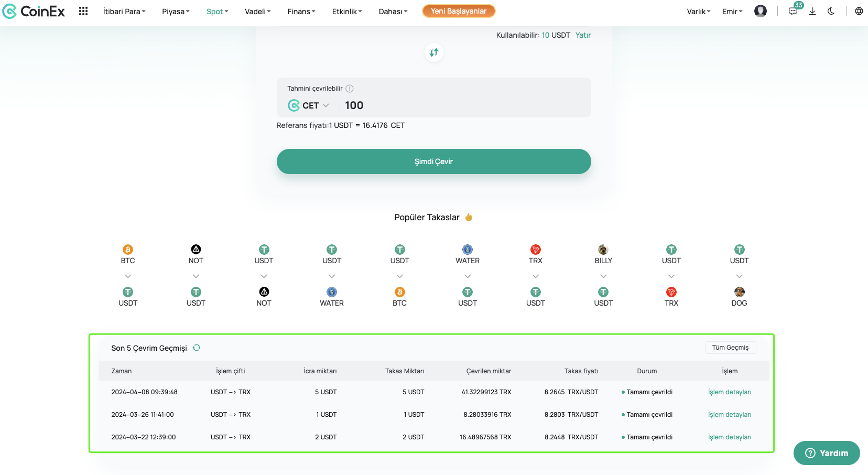This screenshot has height=475, width=868.
Task: Click the CET amount input field
Action: click(x=461, y=105)
